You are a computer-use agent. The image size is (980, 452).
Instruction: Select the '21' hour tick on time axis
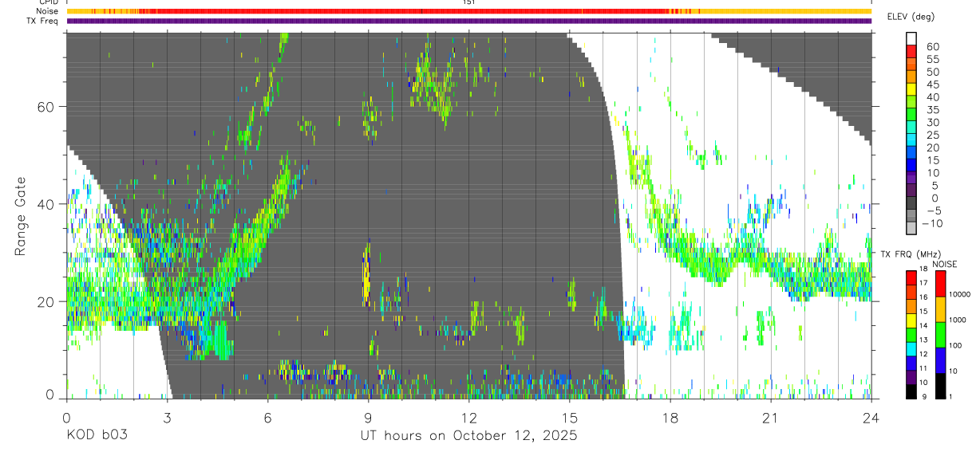(771, 418)
